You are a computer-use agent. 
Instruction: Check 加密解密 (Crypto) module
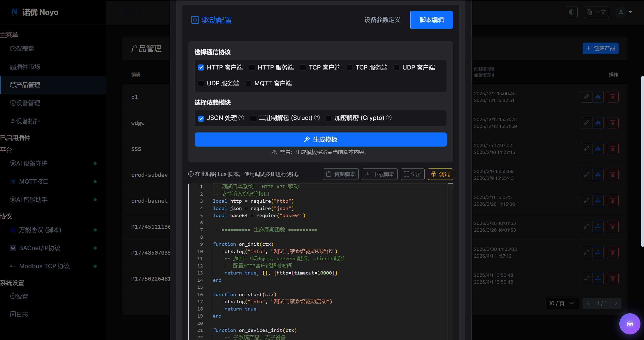[x=329, y=118]
